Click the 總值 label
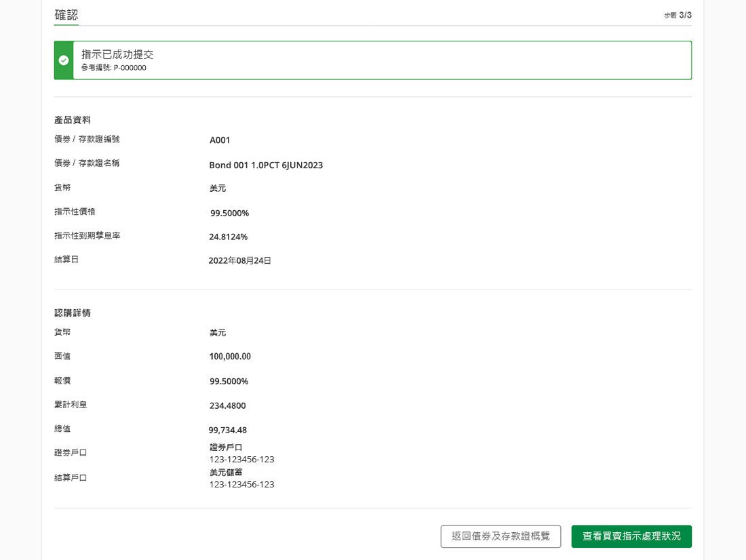This screenshot has height=560, width=746. coord(62,428)
